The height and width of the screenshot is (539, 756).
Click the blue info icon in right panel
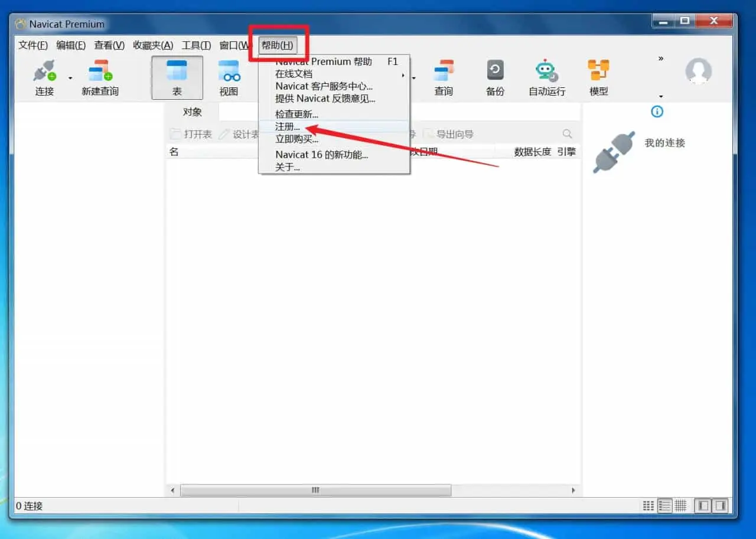click(657, 112)
